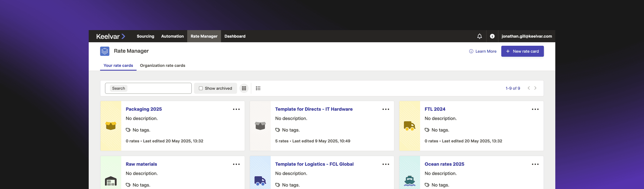The height and width of the screenshot is (189, 644).
Task: Open the FTL 2024 rate card
Action: tap(435, 109)
